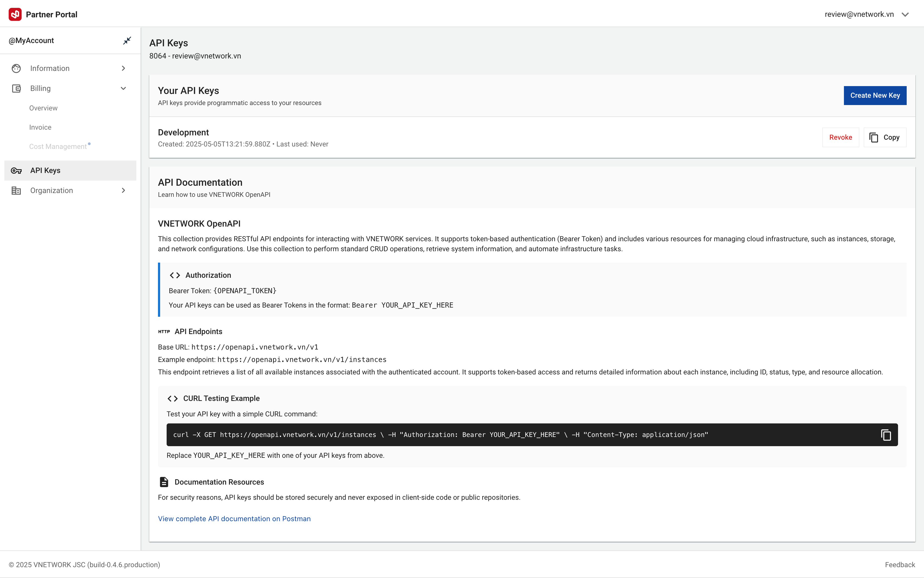Click the Your API Keys heading
924x578 pixels.
[188, 91]
